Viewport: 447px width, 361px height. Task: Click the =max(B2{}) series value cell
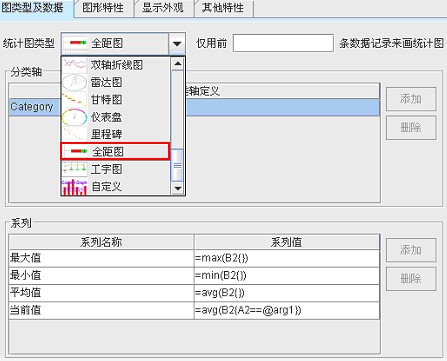[287, 258]
